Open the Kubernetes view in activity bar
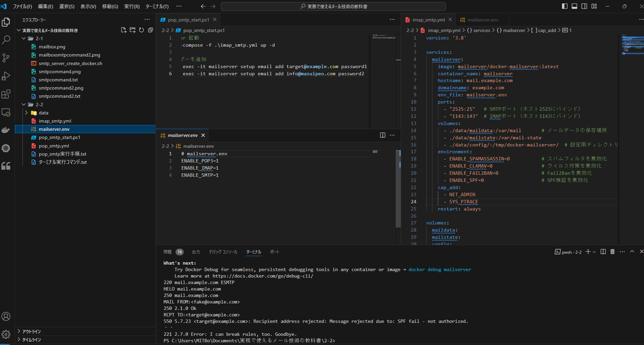 coord(6,148)
